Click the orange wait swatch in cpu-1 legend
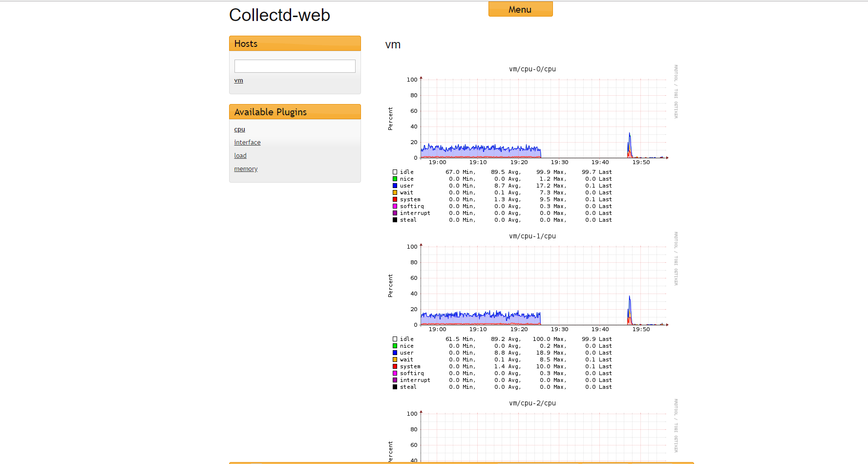The height and width of the screenshot is (464, 868). tap(395, 359)
